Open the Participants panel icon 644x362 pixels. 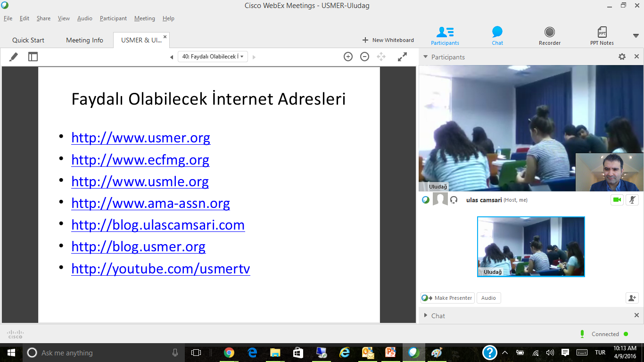pos(445,36)
